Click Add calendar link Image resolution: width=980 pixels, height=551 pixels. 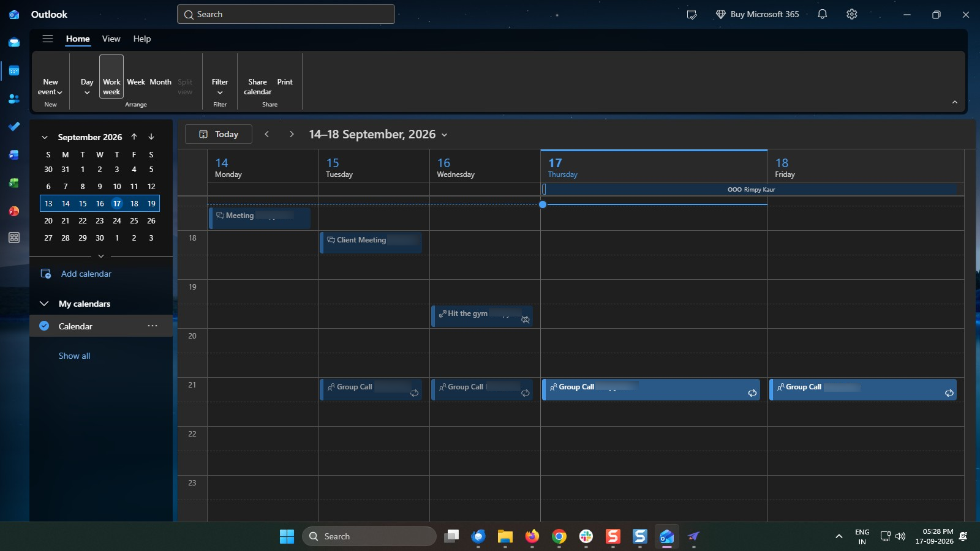pos(86,274)
